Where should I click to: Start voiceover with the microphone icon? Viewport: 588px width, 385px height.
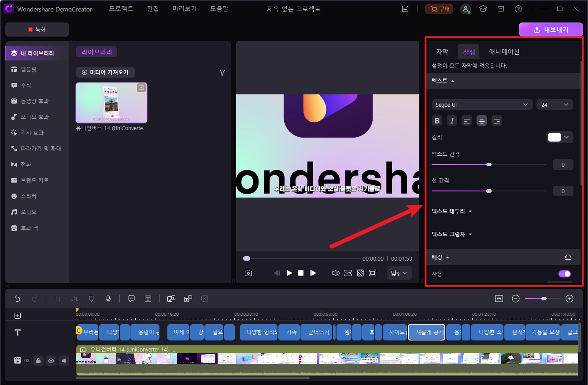(108, 299)
